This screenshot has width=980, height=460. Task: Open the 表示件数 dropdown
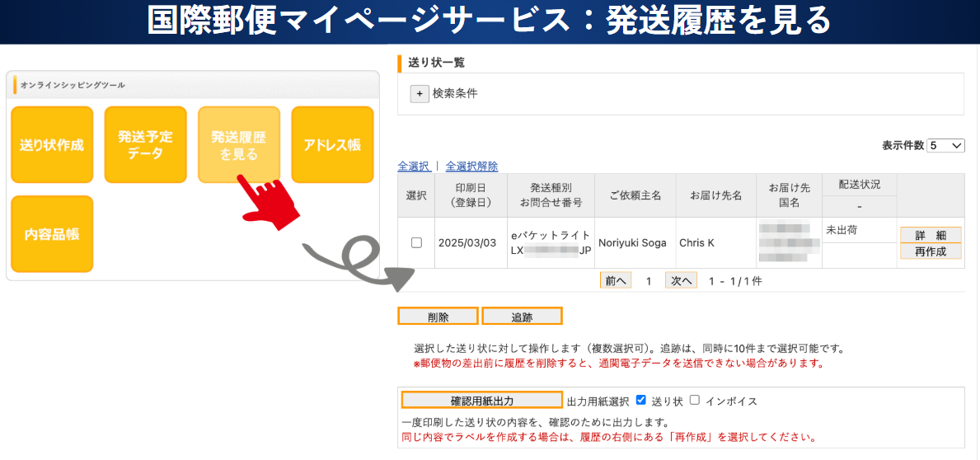(945, 146)
